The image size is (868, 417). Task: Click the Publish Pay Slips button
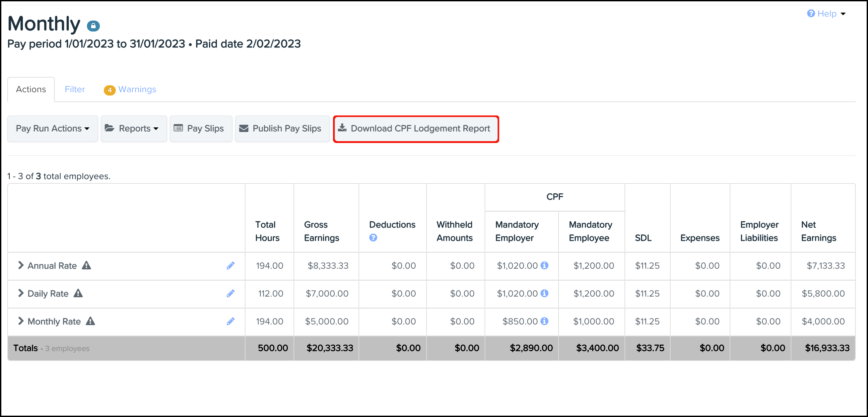coord(282,128)
